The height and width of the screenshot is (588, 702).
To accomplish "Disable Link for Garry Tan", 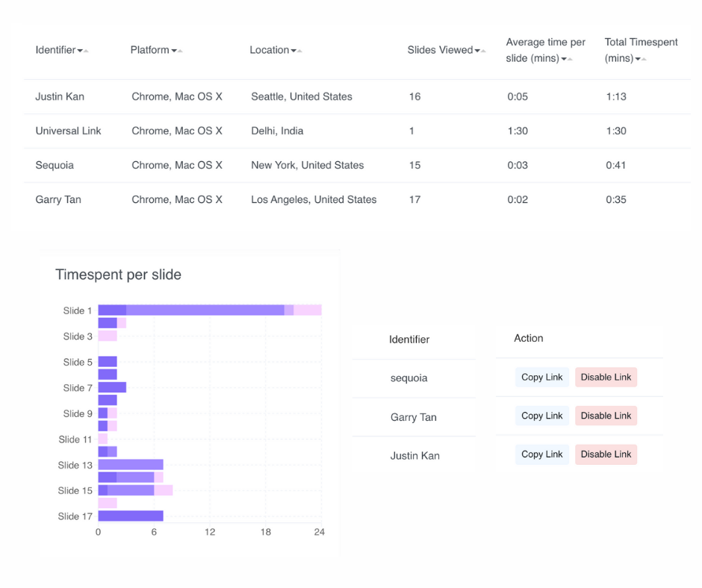I will (606, 416).
